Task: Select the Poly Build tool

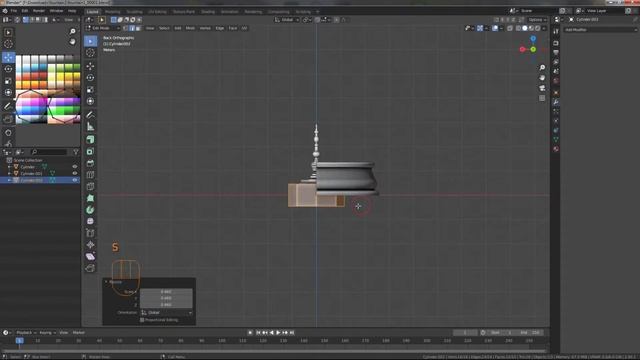Action: click(x=91, y=198)
